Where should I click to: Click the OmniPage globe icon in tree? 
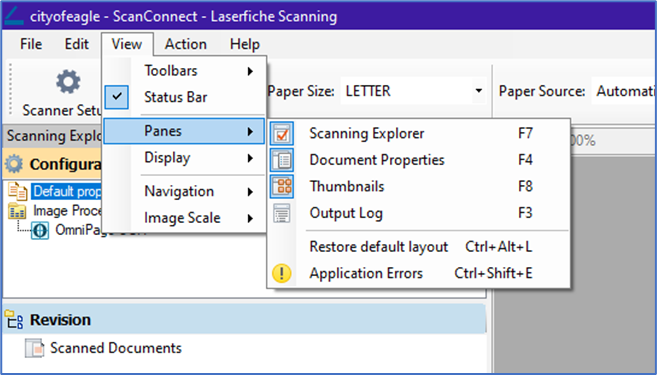pyautogui.click(x=40, y=231)
